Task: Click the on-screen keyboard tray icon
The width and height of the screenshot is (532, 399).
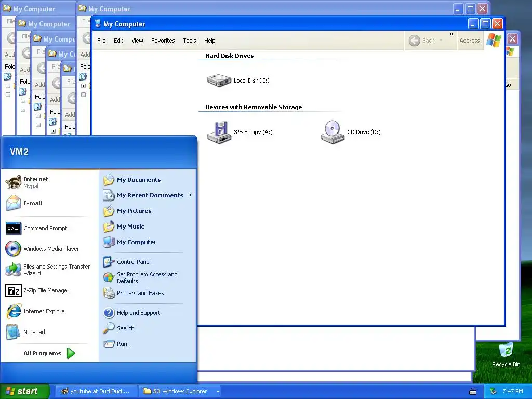Action: click(x=473, y=392)
